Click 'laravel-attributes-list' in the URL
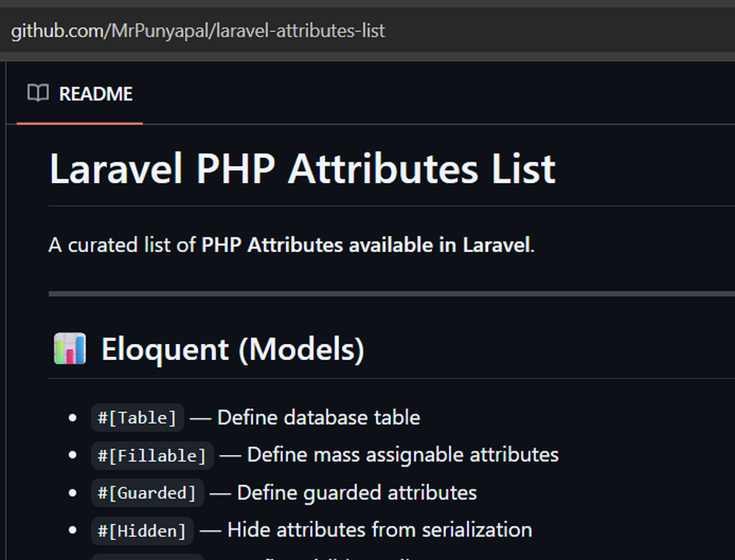 301,31
